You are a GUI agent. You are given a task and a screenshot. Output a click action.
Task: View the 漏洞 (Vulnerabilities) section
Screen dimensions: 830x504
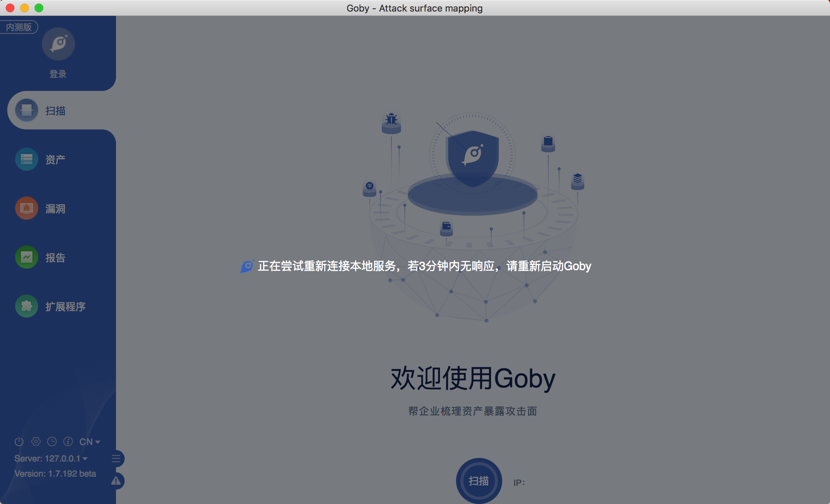point(56,208)
